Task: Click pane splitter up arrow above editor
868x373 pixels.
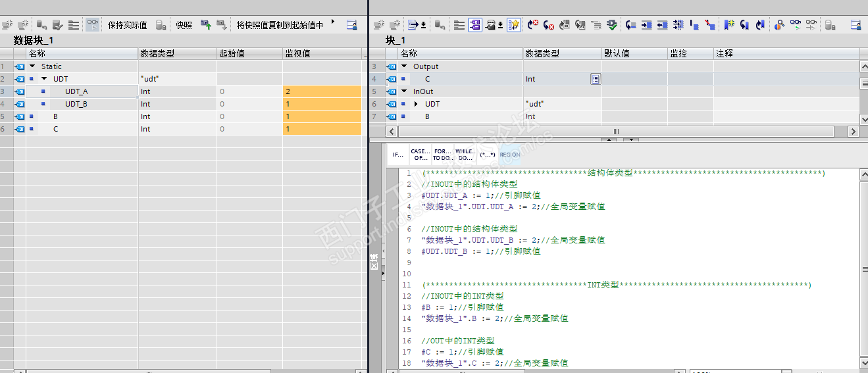Action: point(610,139)
